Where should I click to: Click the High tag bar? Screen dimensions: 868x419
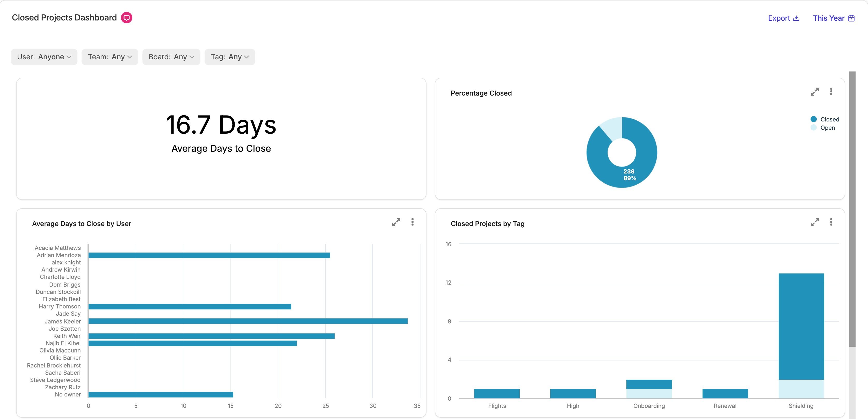tap(573, 394)
